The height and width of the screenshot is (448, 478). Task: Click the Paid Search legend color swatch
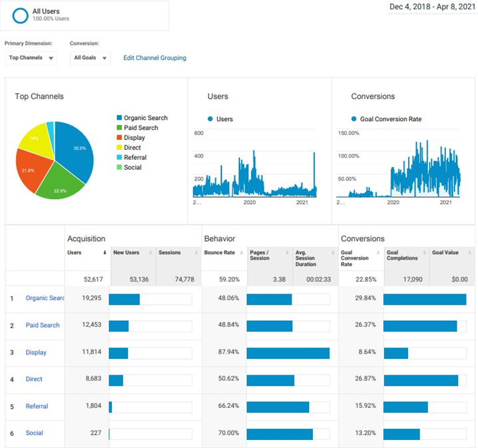point(120,127)
